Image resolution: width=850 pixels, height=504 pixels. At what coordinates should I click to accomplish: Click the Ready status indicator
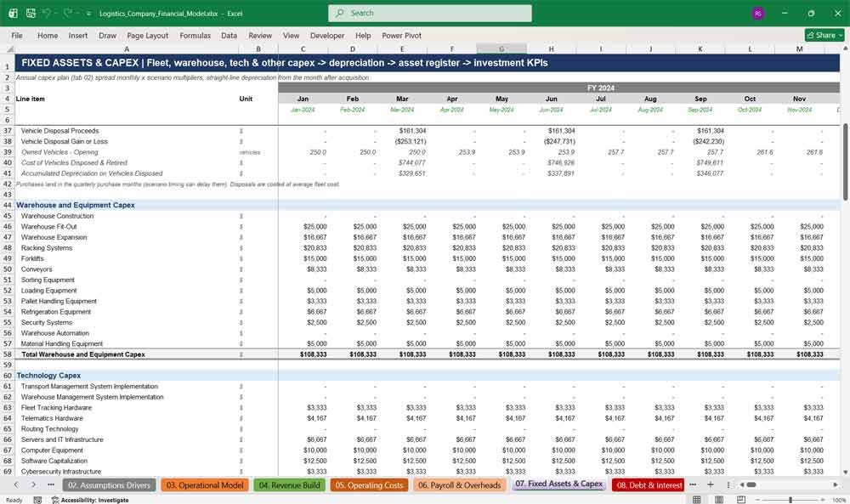coord(14,500)
